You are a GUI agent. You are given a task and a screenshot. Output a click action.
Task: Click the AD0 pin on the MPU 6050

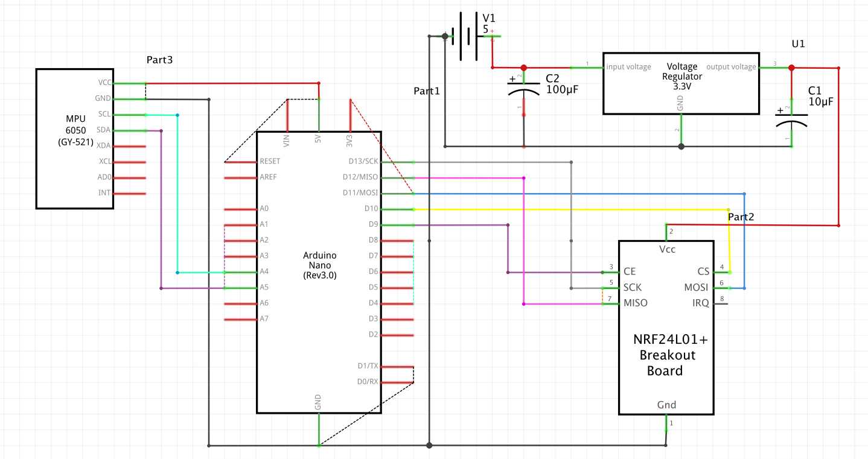[x=130, y=177]
